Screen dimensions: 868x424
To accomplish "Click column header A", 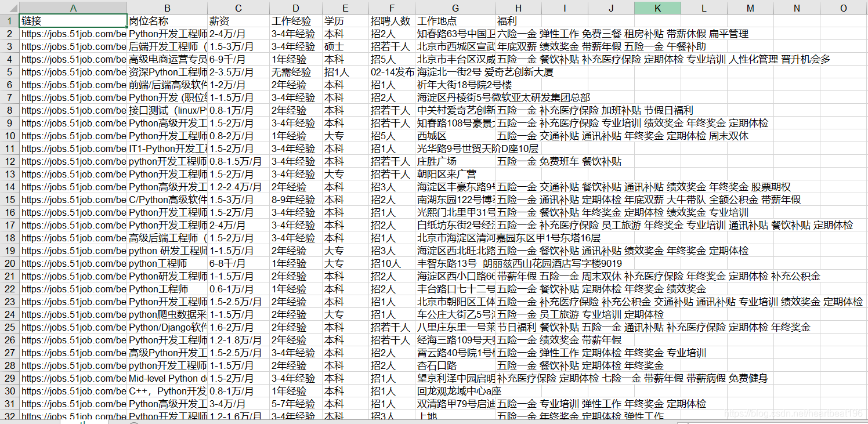I will click(x=73, y=8).
